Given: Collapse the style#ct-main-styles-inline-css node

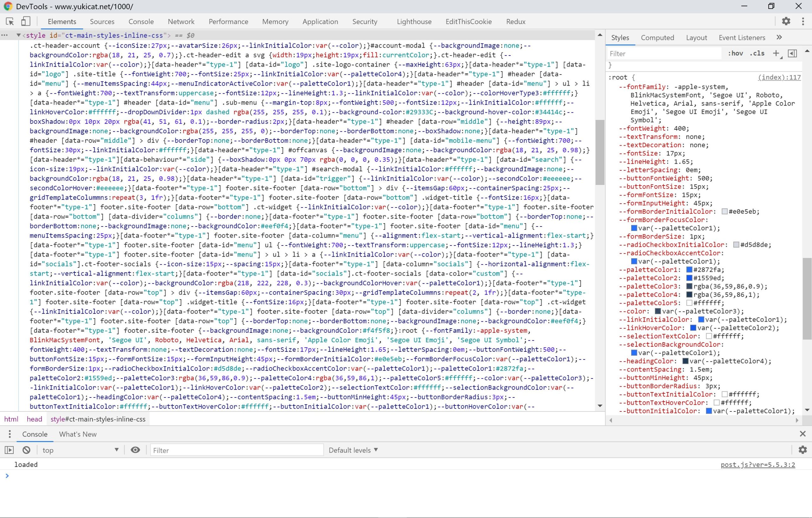Looking at the screenshot, I should pos(18,35).
